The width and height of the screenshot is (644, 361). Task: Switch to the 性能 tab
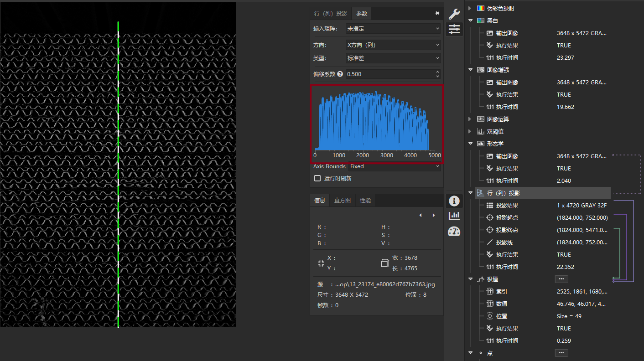coord(365,201)
